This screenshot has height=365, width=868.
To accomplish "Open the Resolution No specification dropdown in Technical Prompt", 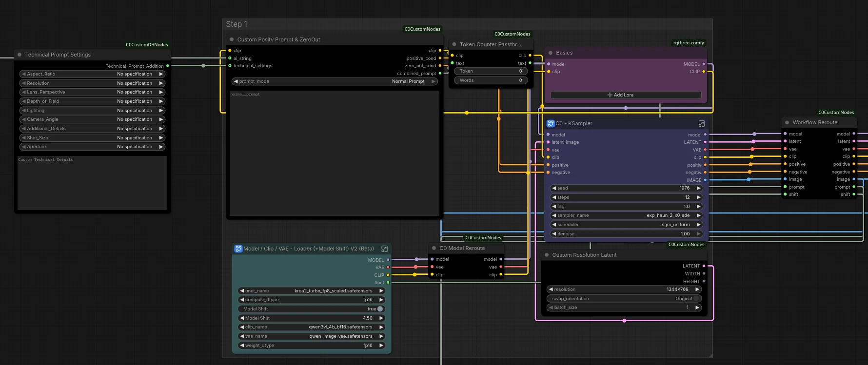I will coord(92,83).
